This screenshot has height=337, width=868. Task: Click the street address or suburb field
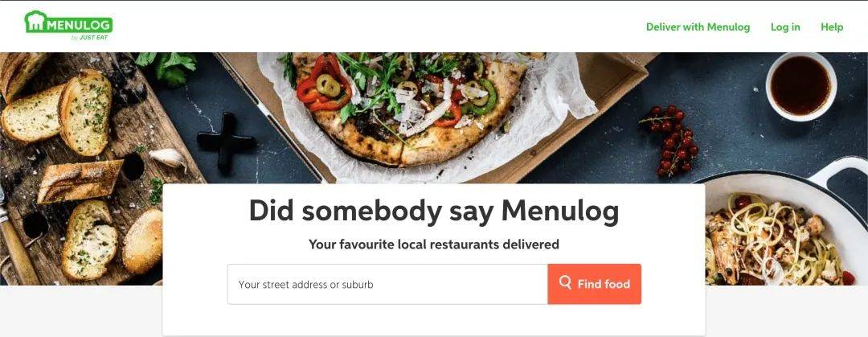(x=387, y=285)
